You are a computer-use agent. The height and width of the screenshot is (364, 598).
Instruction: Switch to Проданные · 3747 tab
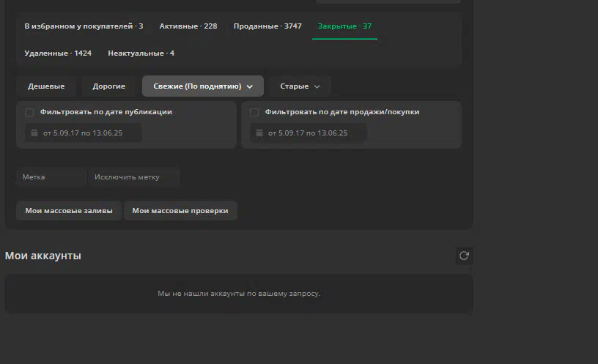point(267,26)
